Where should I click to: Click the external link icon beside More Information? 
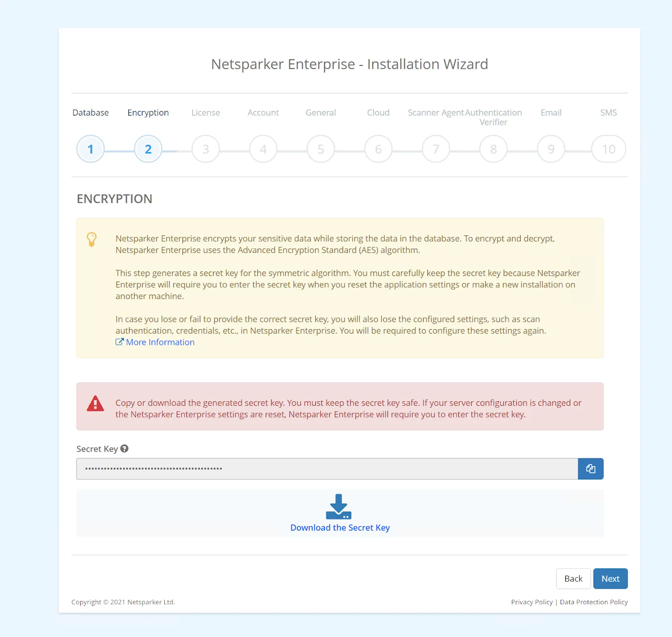(x=120, y=342)
